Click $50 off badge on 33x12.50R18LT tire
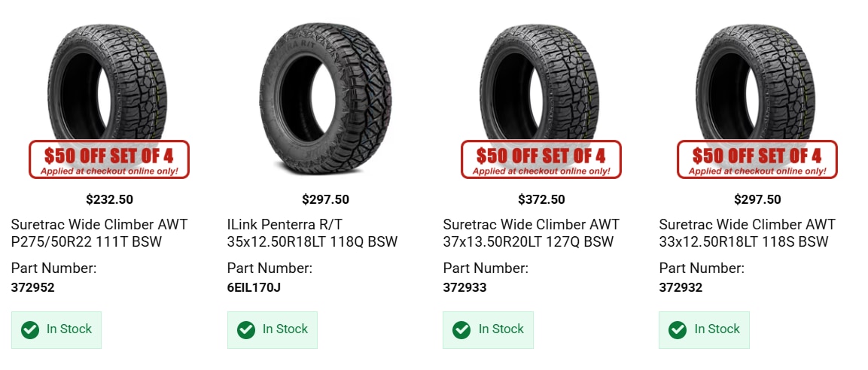This screenshot has width=868, height=370. coord(757,159)
